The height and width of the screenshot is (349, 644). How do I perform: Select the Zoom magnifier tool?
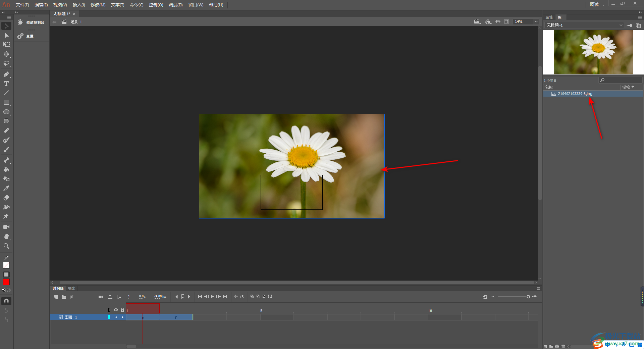6,246
